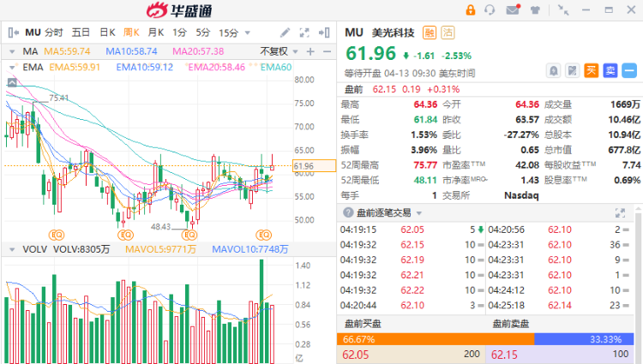
Task: Click the blue 33.33% pre-market sell bar
Action: coord(584,339)
